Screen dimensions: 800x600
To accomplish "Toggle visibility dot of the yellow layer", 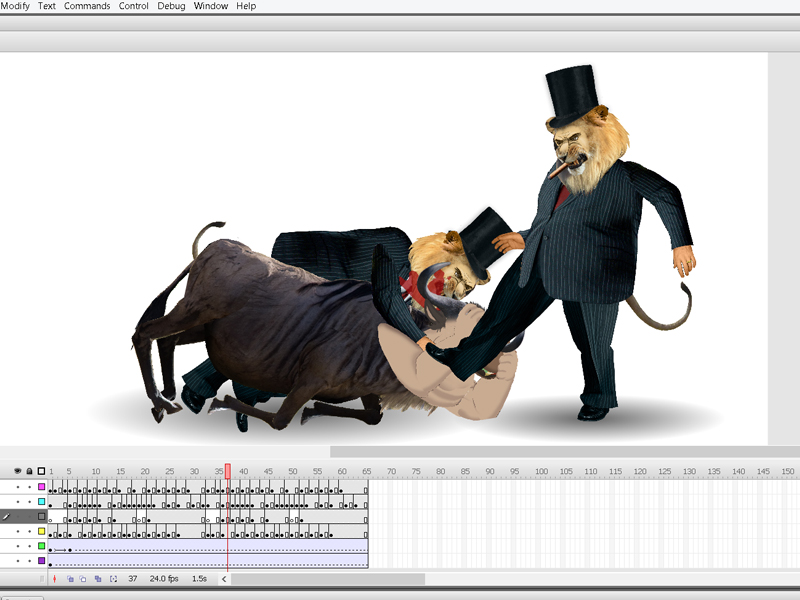I will pos(18,531).
